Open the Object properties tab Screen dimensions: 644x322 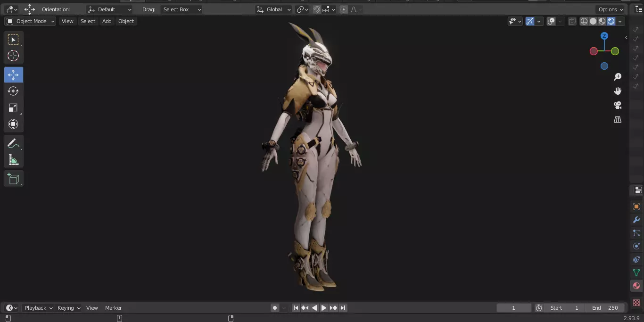pyautogui.click(x=636, y=206)
